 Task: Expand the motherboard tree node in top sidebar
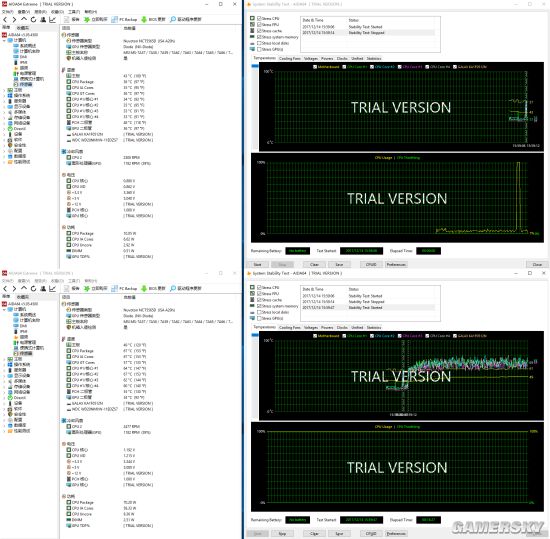[x=4, y=90]
